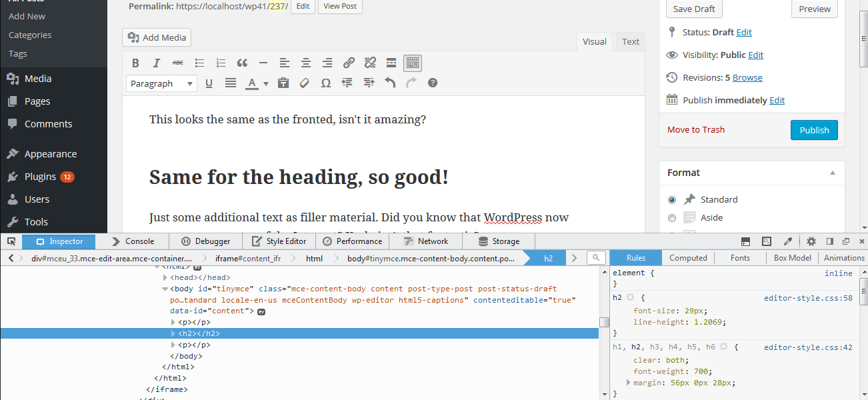Edit the publish date
The image size is (868, 400).
(x=777, y=100)
